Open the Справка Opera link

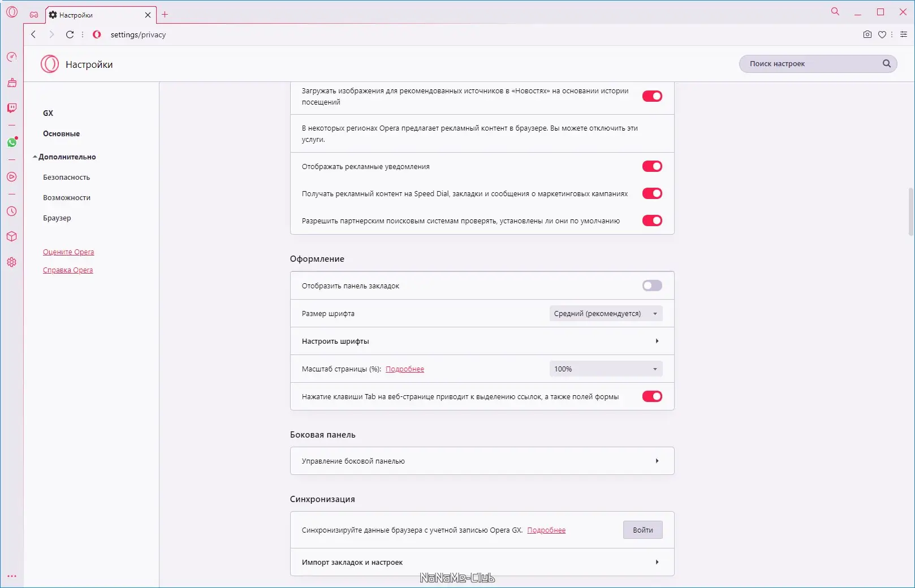pos(68,270)
